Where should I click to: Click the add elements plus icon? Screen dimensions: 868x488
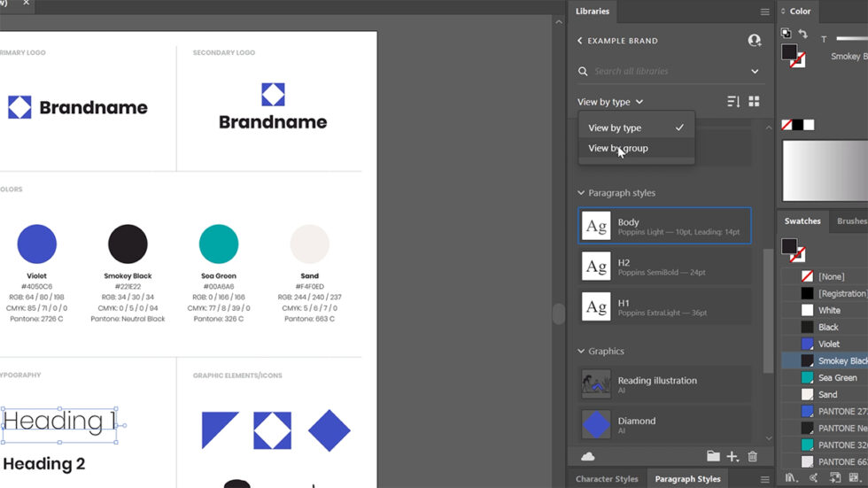pos(732,456)
